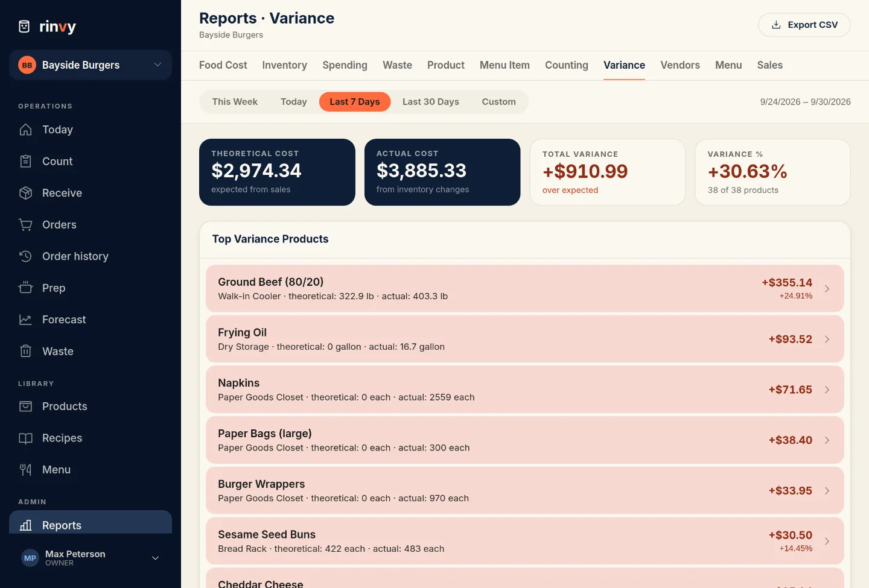The width and height of the screenshot is (869, 588).
Task: Switch to the Inventory tab
Action: point(284,65)
